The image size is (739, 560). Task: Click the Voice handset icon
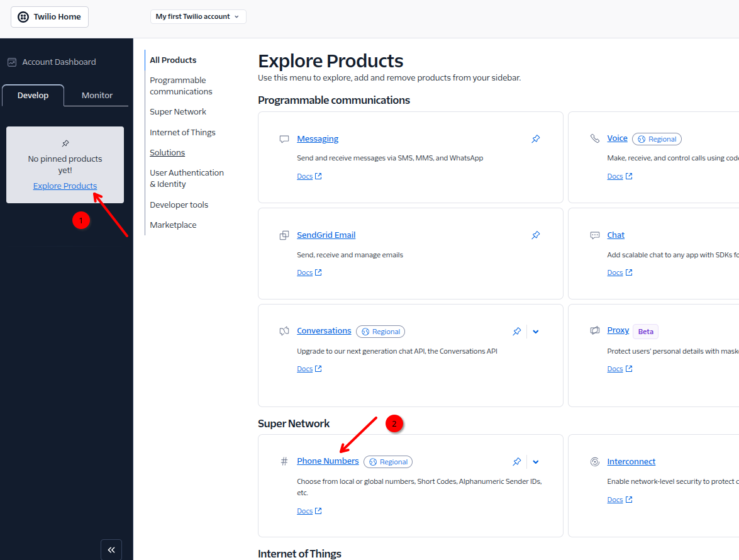594,138
